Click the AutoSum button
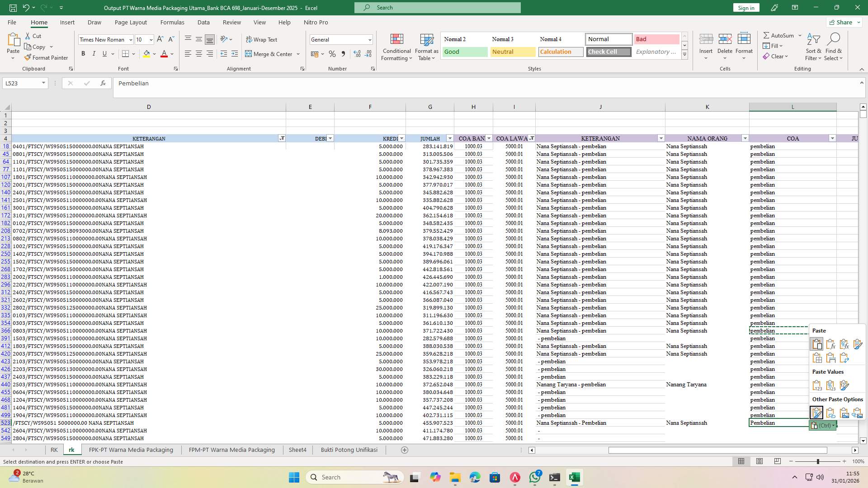Image resolution: width=868 pixels, height=488 pixels. click(x=779, y=35)
